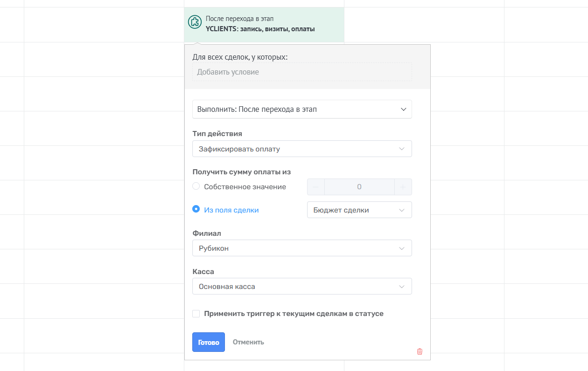
Task: Open 'Рубикон' branch dropdown
Action: tap(302, 248)
